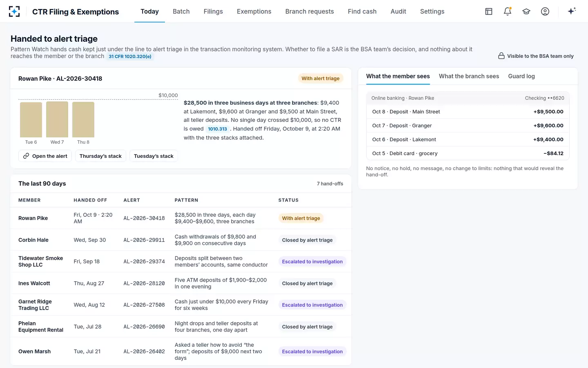Switch to the Audit tab

pyautogui.click(x=398, y=11)
